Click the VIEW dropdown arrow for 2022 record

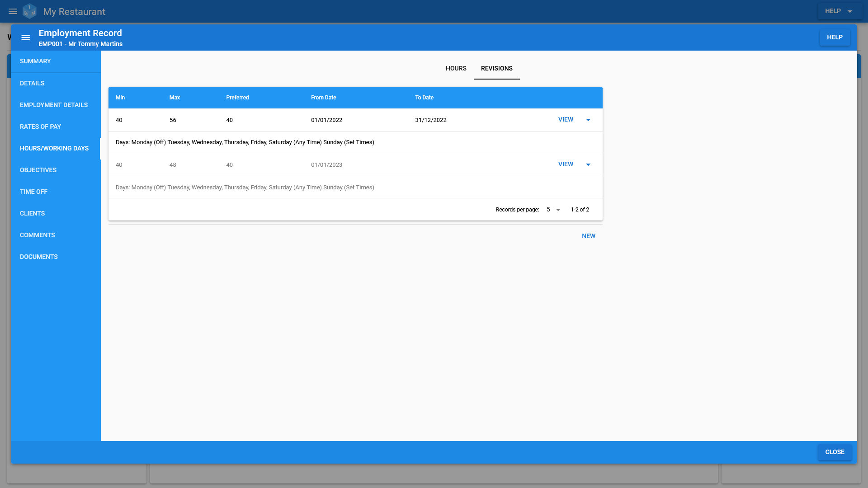click(x=589, y=119)
